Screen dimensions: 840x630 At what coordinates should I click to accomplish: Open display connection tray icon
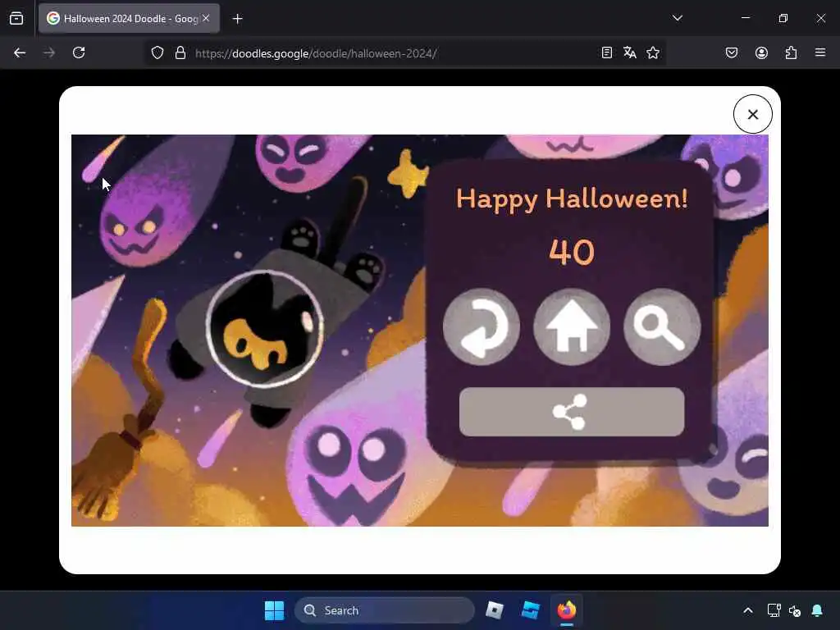[774, 610]
